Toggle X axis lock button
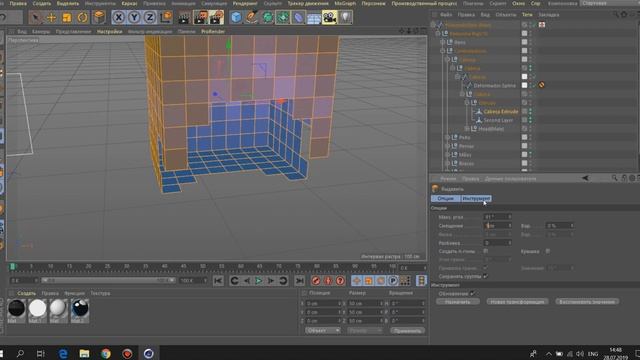640x360 pixels. pyautogui.click(x=118, y=18)
